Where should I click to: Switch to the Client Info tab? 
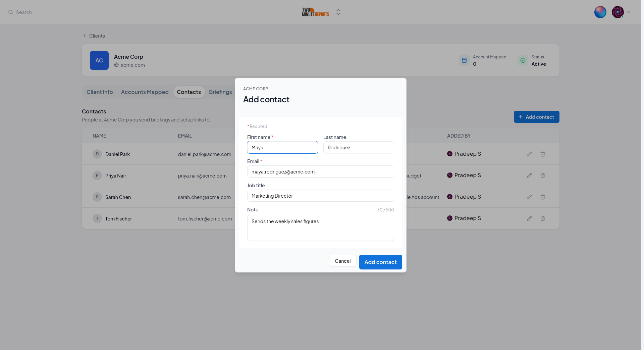[100, 92]
